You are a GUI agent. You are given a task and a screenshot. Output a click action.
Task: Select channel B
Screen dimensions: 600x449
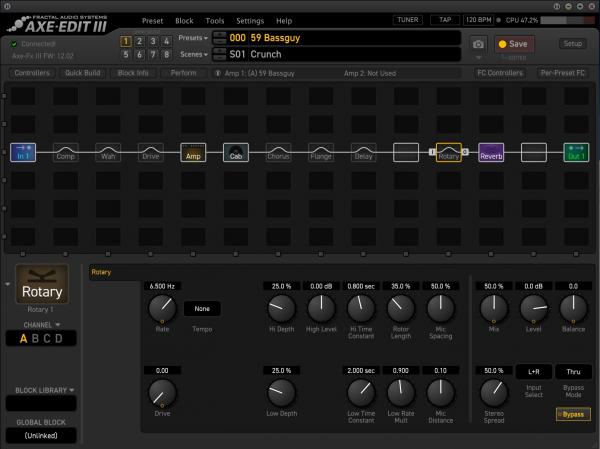pyautogui.click(x=35, y=339)
